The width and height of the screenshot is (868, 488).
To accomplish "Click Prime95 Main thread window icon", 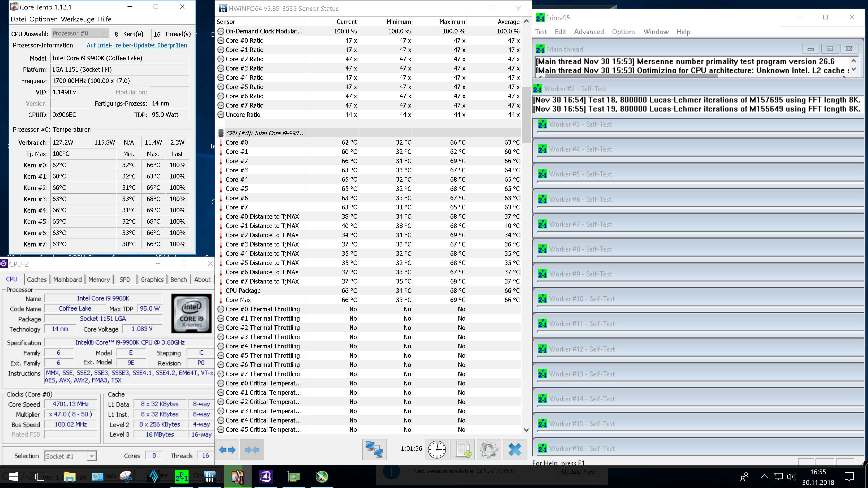I will click(x=540, y=49).
